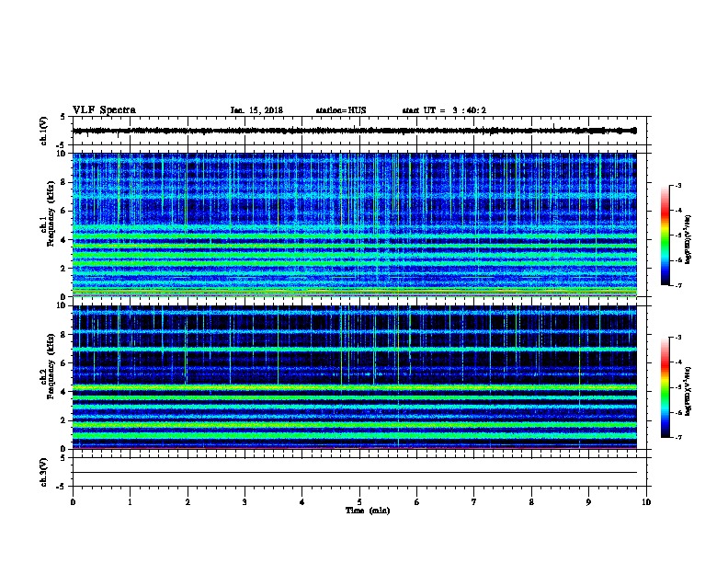
Task: Click the "-3" tick on ch.1 color bar
Action: click(677, 186)
